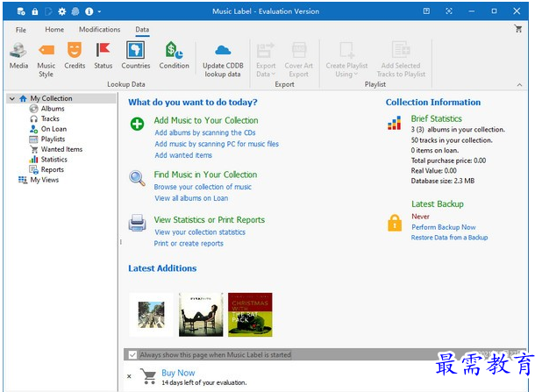Click Perform Backup Now link

pyautogui.click(x=444, y=227)
